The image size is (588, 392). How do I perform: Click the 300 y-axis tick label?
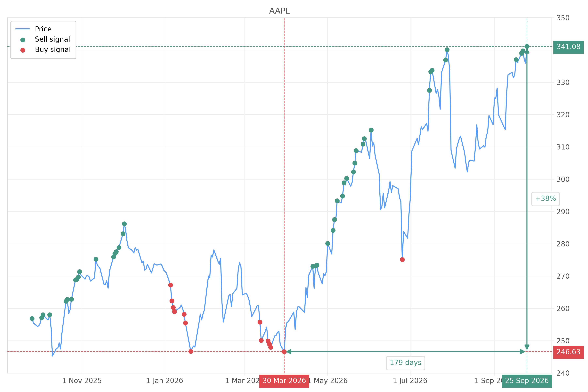pyautogui.click(x=563, y=179)
